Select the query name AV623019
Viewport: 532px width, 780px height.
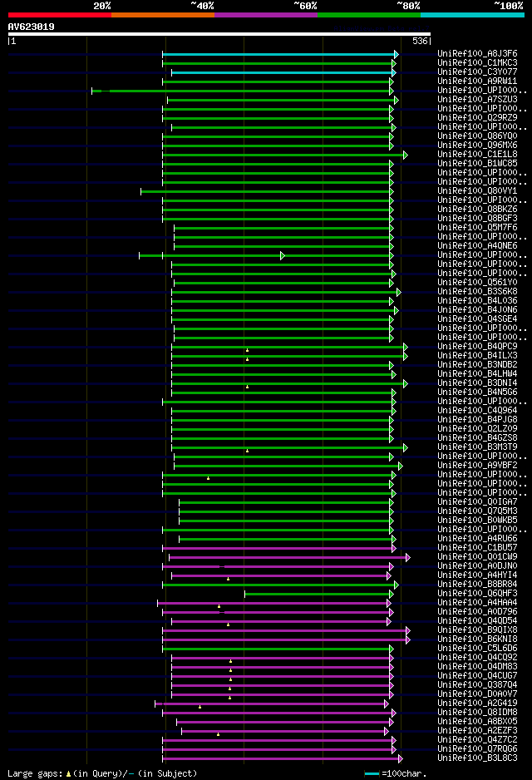tap(32, 27)
